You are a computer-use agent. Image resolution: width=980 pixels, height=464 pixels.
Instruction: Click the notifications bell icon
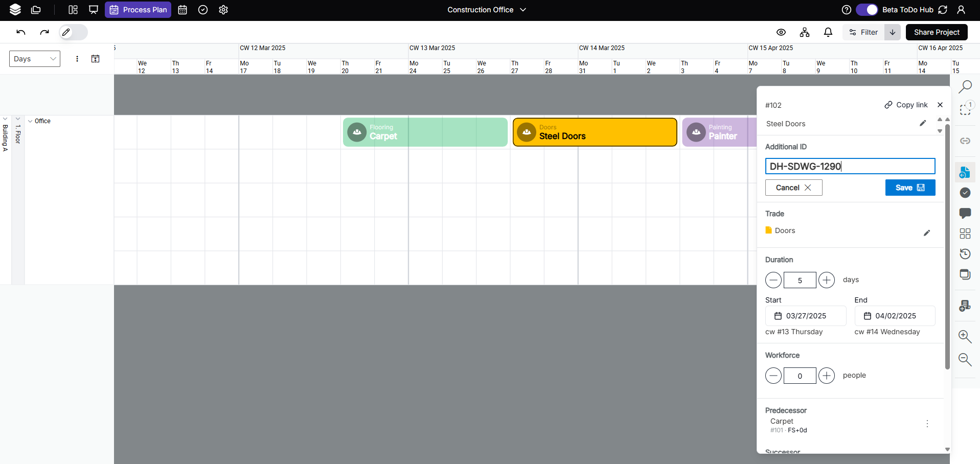(828, 32)
